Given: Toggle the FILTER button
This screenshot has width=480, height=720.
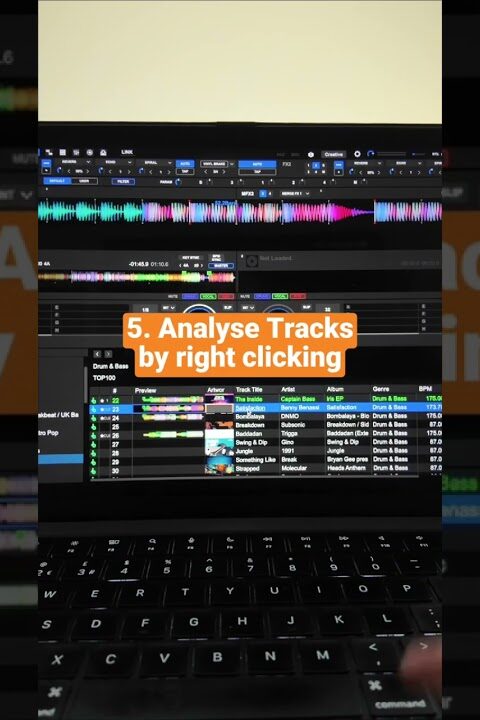Looking at the screenshot, I should [x=123, y=181].
